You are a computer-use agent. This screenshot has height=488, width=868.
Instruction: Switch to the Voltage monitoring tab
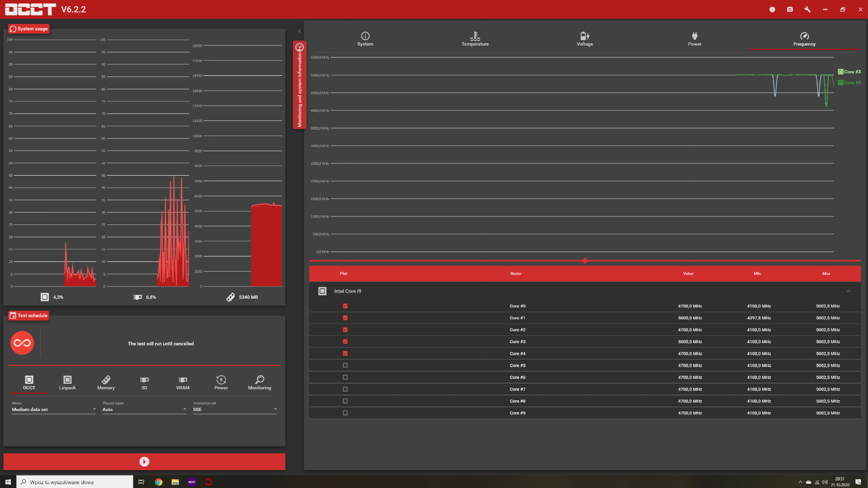click(585, 39)
